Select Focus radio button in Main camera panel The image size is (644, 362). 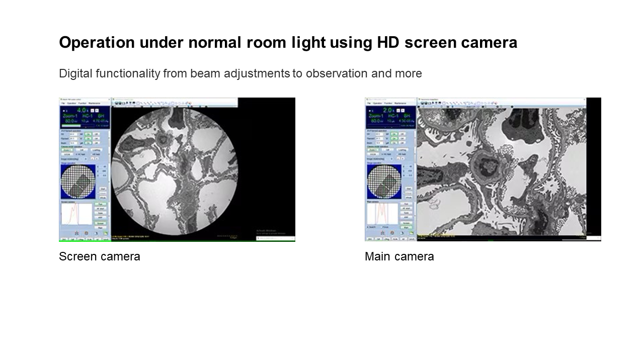coord(383,227)
